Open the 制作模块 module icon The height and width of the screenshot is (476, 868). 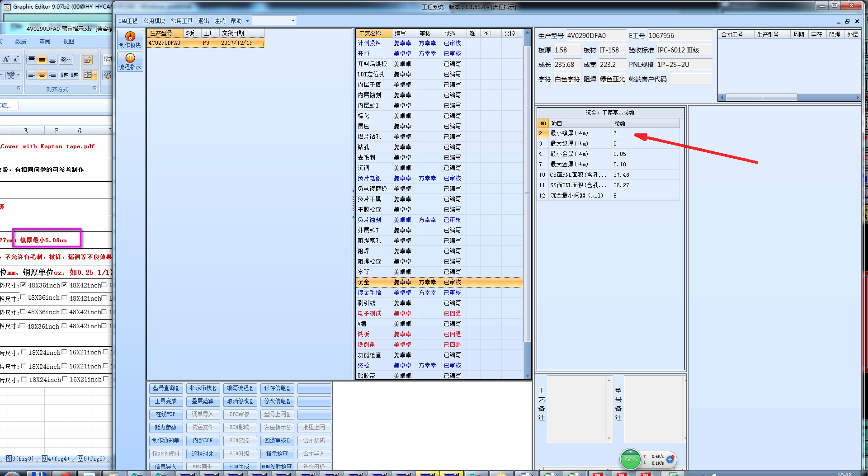[x=130, y=40]
